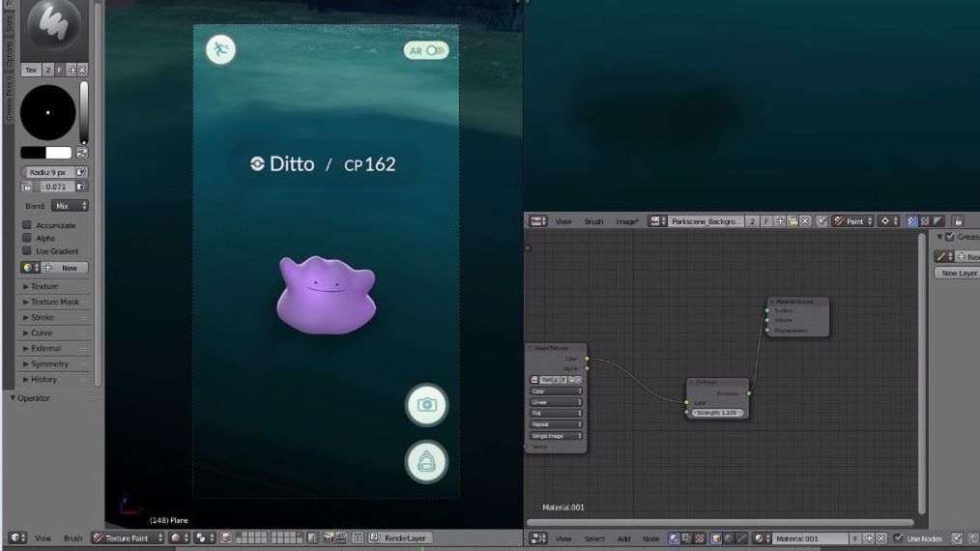Click the swap foreground/background colors icon
Viewport: 980px width, 551px height.
81,153
